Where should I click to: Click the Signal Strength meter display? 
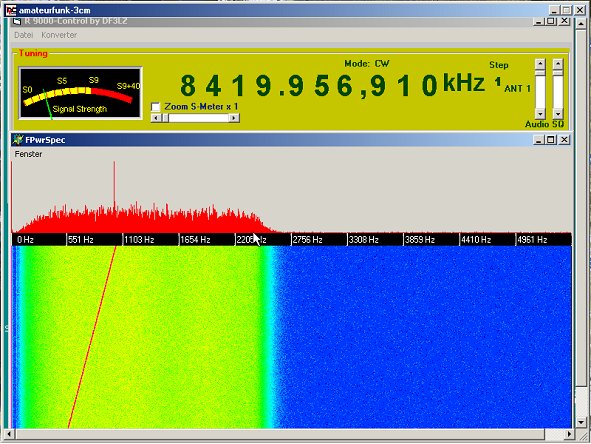[x=80, y=93]
